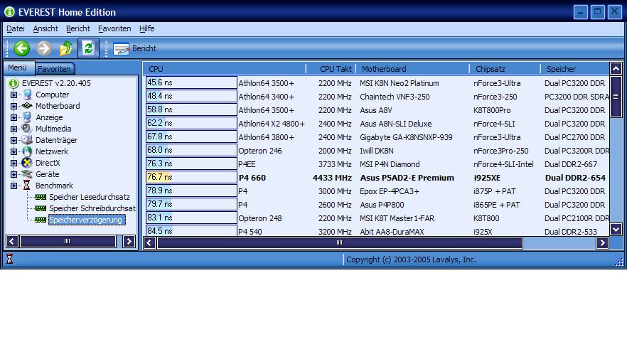Click the results list horizontal scroll-left arrow
627x364 pixels.
[x=149, y=242]
